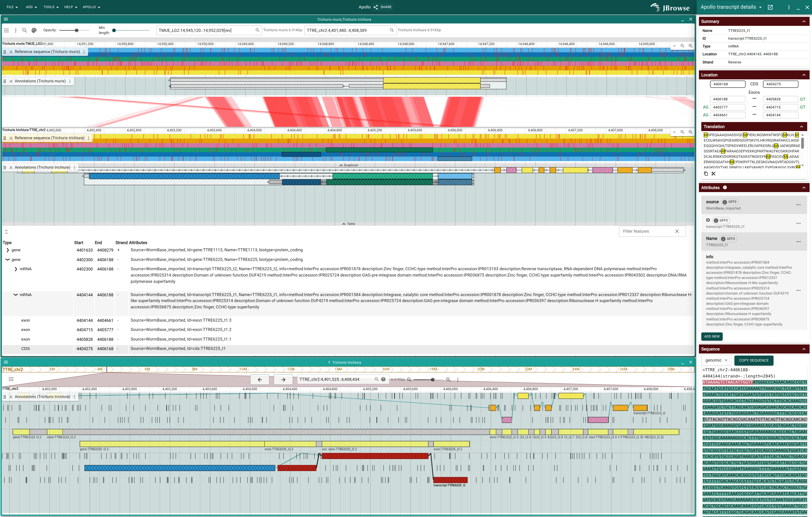
Task: Open the ADD menu
Action: tap(31, 7)
